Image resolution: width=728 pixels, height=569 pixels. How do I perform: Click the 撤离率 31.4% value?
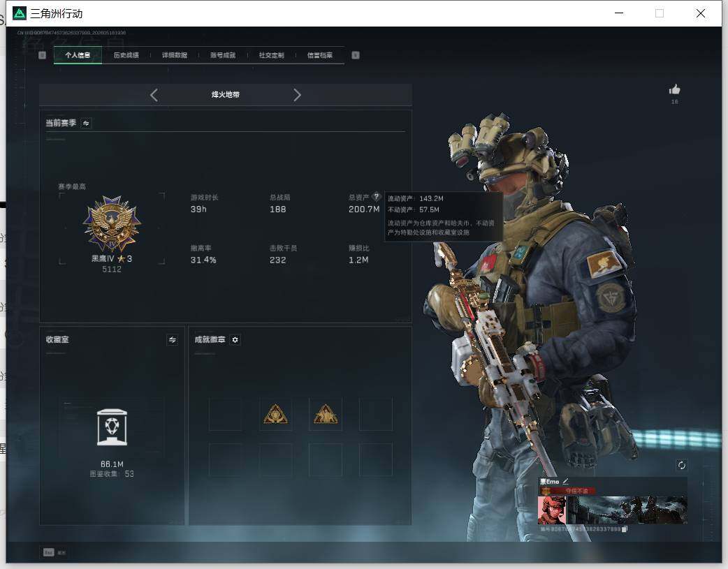203,260
